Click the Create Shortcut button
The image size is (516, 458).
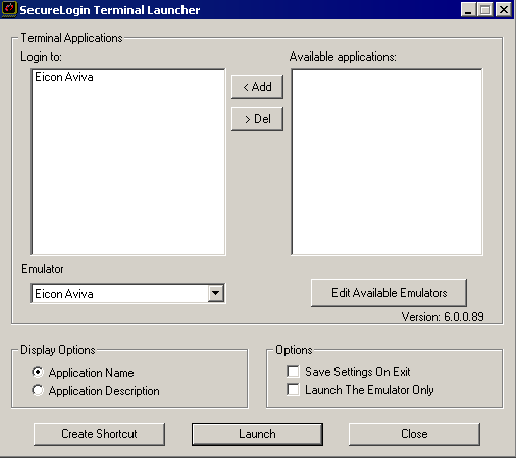coord(99,434)
